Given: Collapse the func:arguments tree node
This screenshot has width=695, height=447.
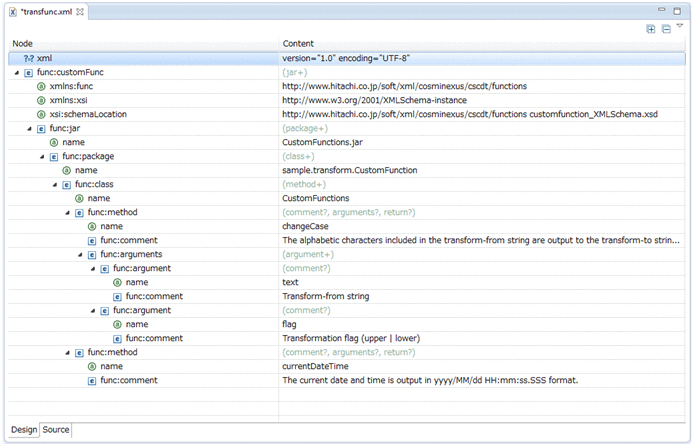Looking at the screenshot, I should pyautogui.click(x=79, y=255).
